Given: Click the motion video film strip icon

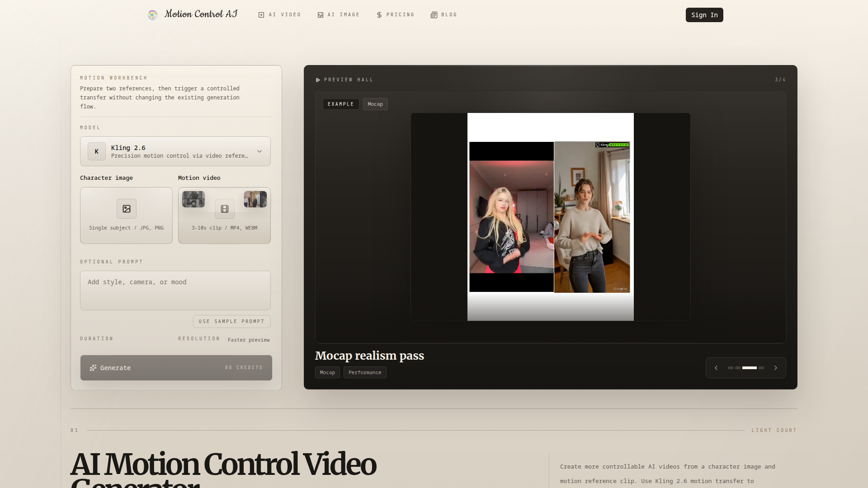Looking at the screenshot, I should tap(225, 209).
